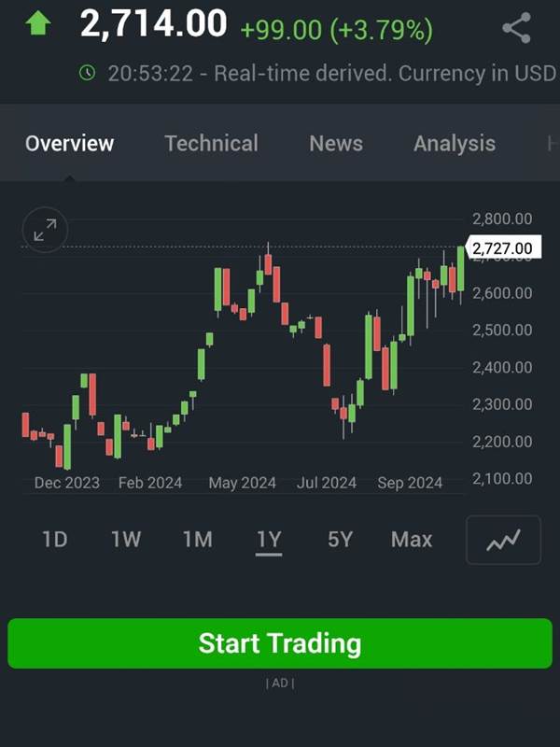Viewport: 560px width, 747px height.
Task: Tap the share icon
Action: pyautogui.click(x=517, y=28)
